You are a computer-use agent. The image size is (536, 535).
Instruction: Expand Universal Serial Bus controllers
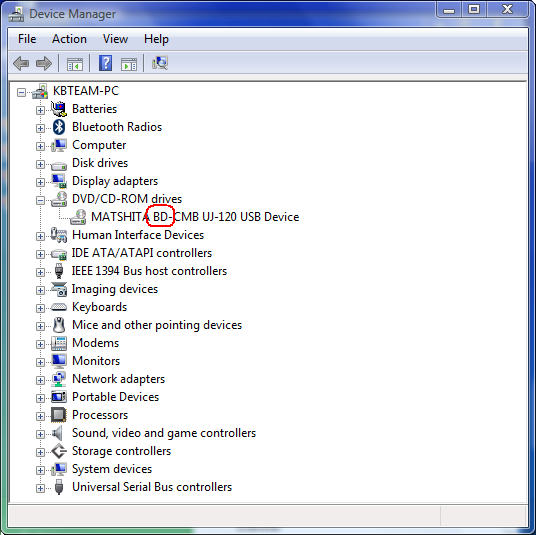pyautogui.click(x=40, y=488)
